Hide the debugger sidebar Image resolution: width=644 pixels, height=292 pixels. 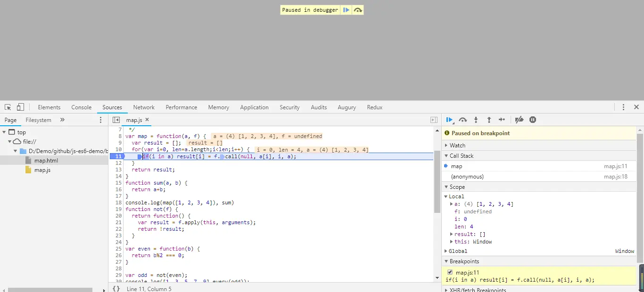434,120
